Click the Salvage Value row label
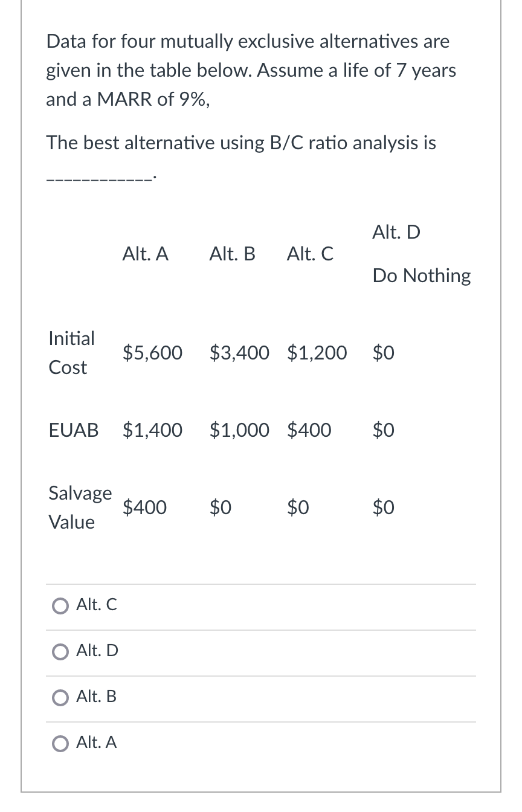This screenshot has height=812, width=522. (80, 507)
